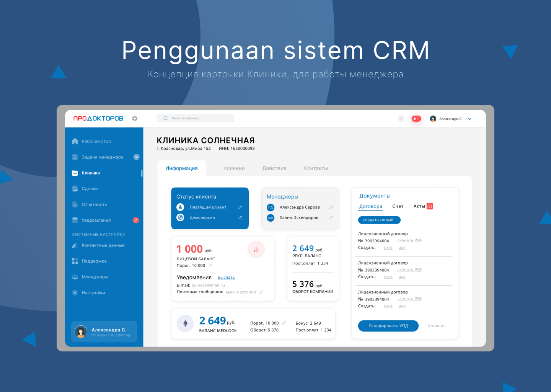Screen dimensions: 551x392
Task: Switch to the Действия tab
Action: click(274, 168)
